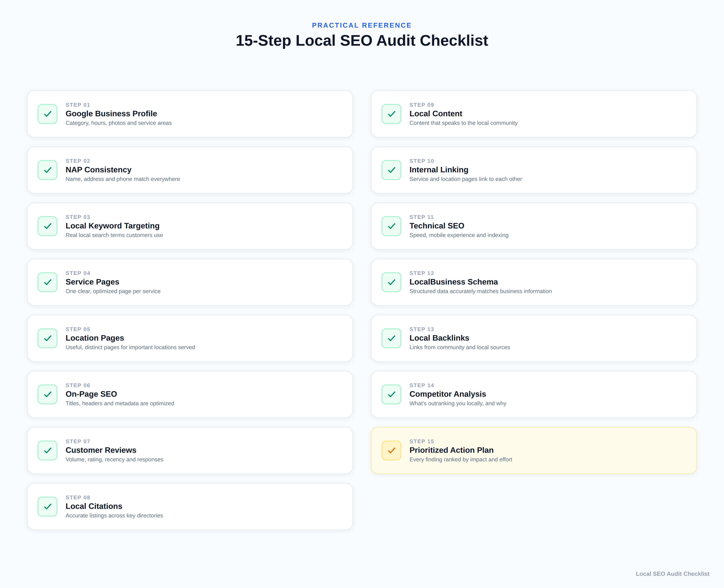Viewport: 724px width, 588px height.
Task: Select the Local Citations title
Action: tap(94, 506)
